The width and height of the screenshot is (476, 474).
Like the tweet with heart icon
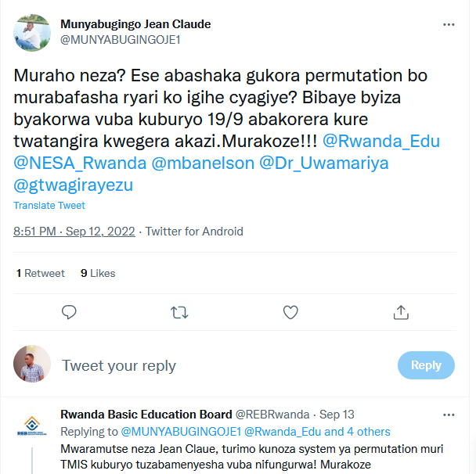tap(290, 312)
